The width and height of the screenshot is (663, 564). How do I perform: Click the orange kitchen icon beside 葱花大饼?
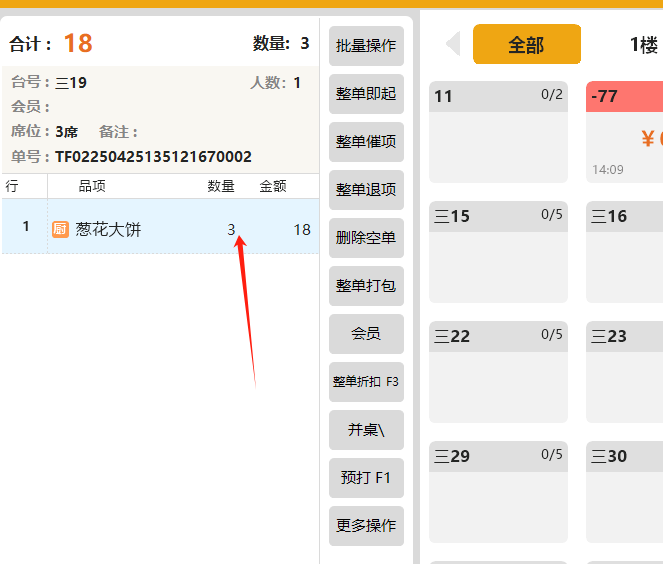pyautogui.click(x=60, y=230)
